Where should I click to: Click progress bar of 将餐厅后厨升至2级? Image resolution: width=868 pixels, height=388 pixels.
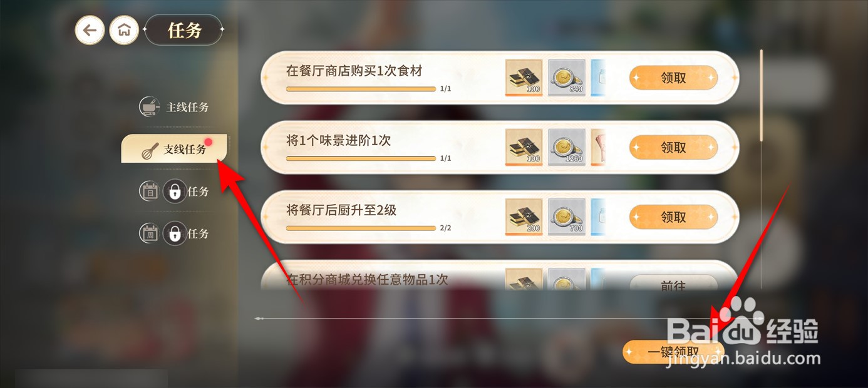[x=361, y=228]
